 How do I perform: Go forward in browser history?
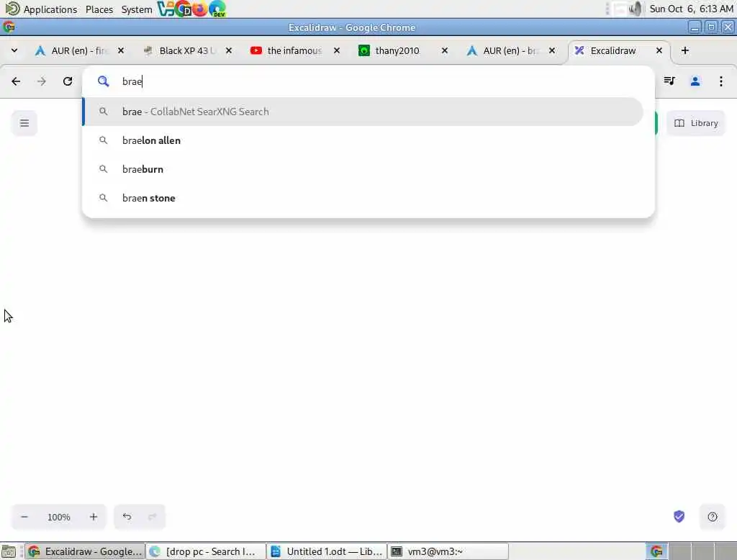(x=42, y=81)
